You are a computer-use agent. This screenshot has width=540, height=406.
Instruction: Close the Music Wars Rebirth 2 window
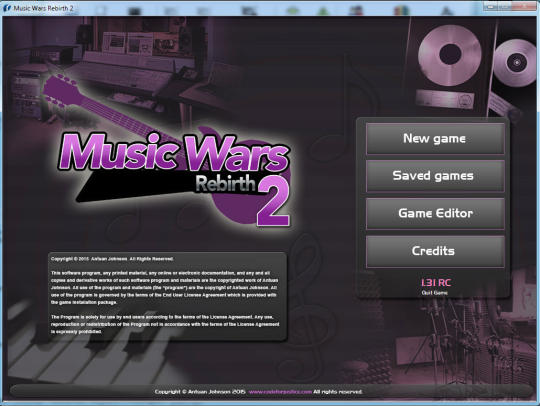point(524,6)
